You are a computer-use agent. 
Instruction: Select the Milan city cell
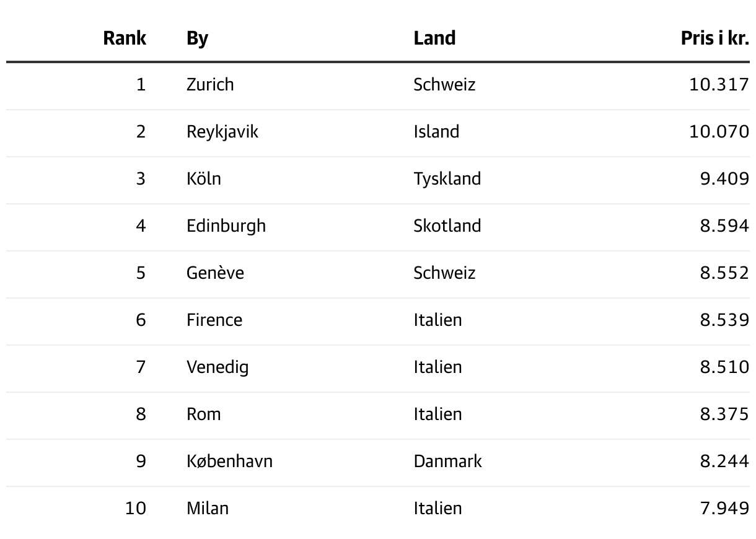pyautogui.click(x=207, y=508)
